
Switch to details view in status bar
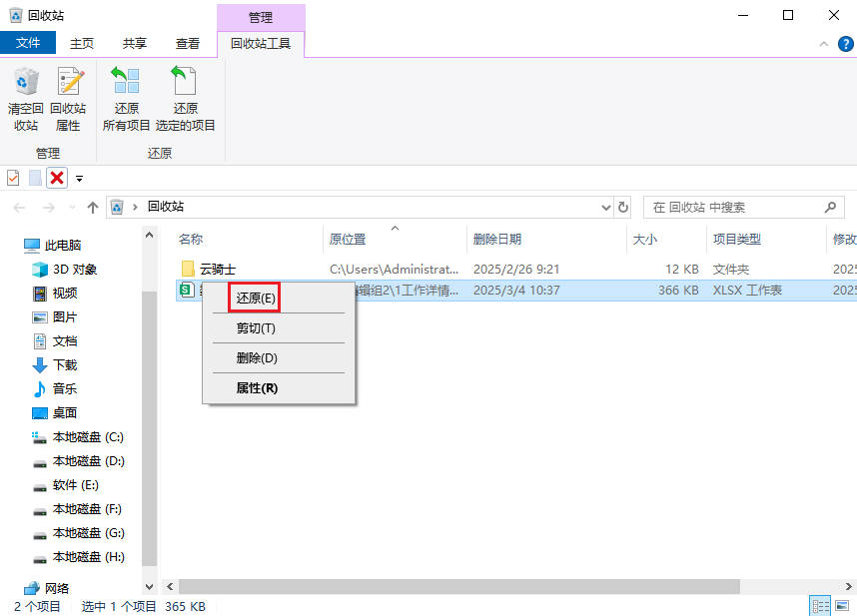(x=820, y=606)
